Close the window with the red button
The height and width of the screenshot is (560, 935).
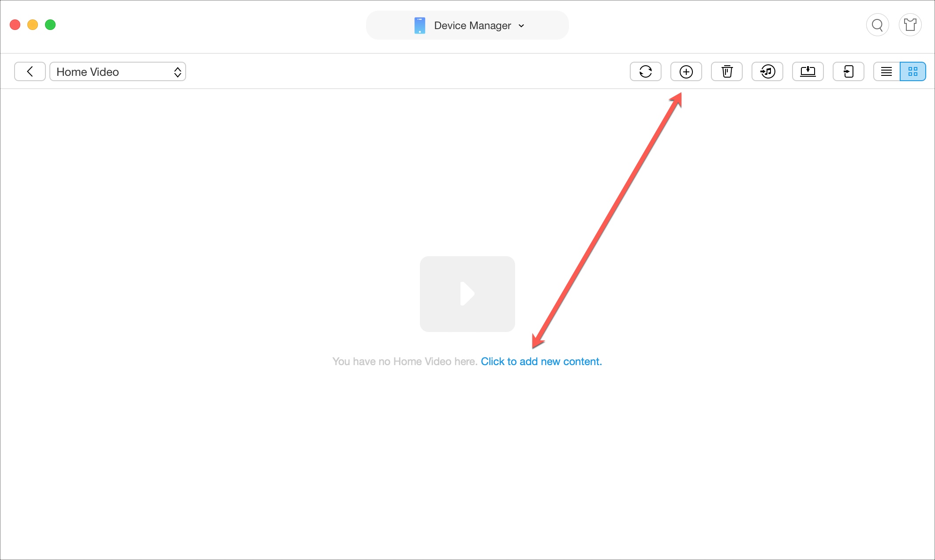(15, 25)
